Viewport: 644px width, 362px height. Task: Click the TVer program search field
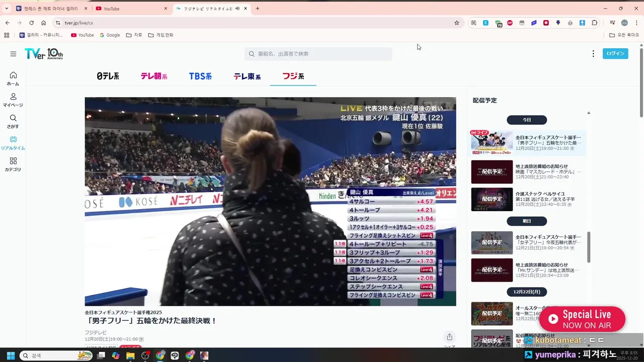click(318, 54)
